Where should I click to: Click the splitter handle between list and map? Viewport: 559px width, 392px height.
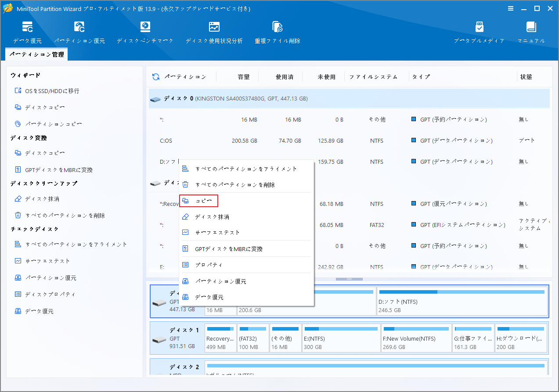pyautogui.click(x=349, y=279)
